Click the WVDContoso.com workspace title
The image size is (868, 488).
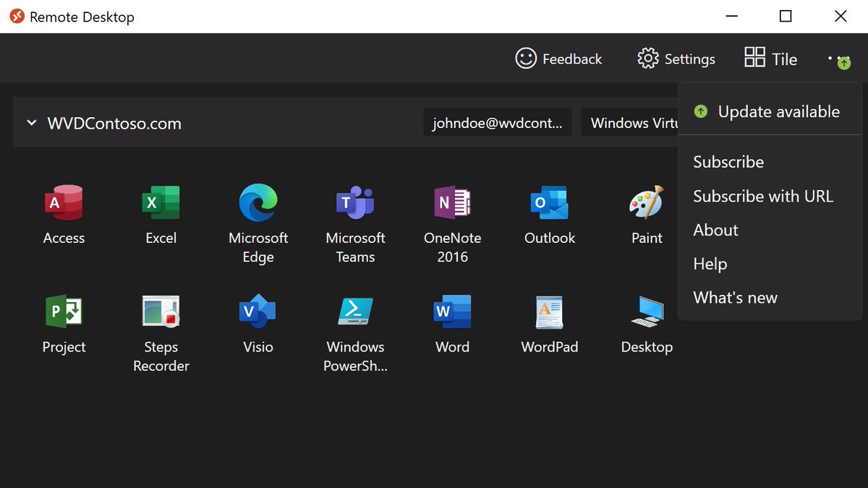[x=114, y=123]
